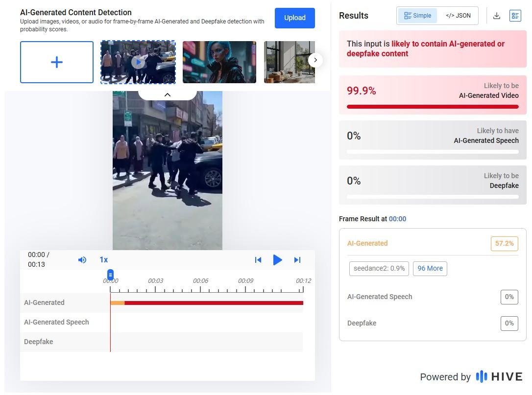The width and height of the screenshot is (532, 395).
Task: Select the blue-haired woman sample image
Action: 219,62
